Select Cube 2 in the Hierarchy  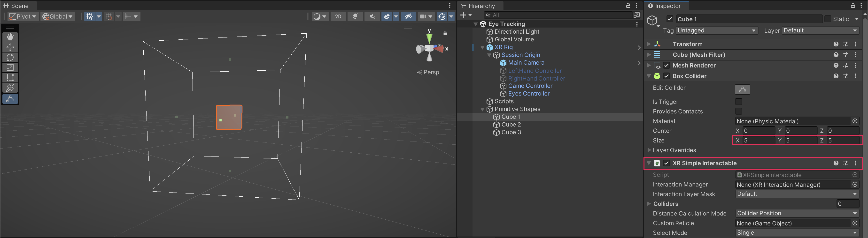(511, 125)
